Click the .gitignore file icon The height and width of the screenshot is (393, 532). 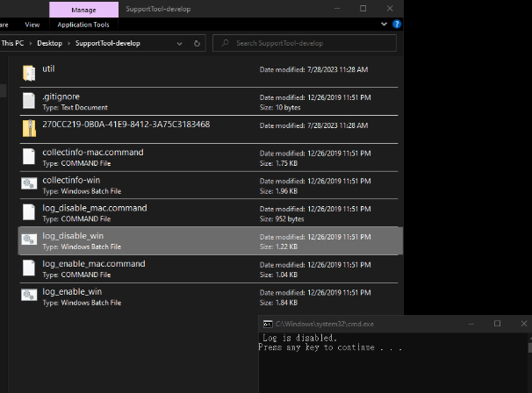(x=29, y=101)
